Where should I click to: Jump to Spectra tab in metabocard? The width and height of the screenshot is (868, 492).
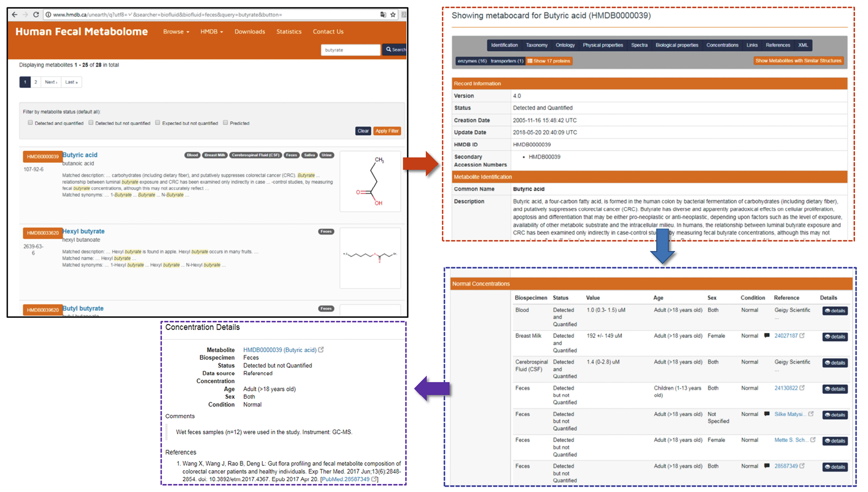pos(639,45)
